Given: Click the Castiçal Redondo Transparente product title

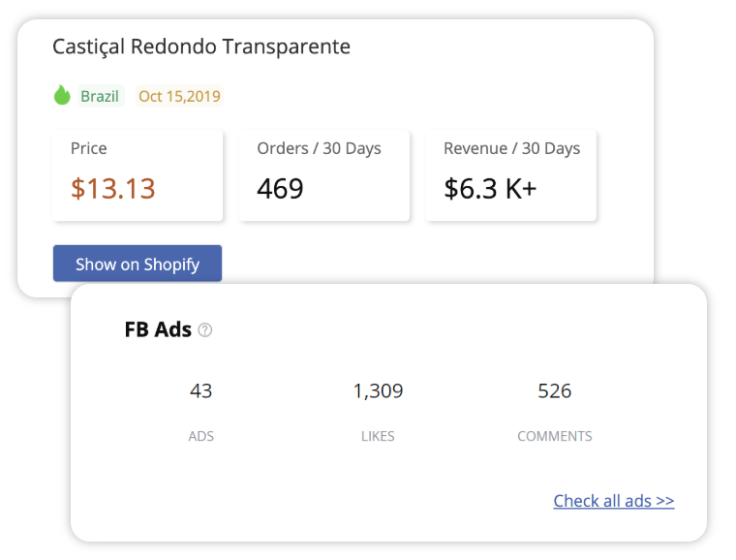Looking at the screenshot, I should pos(201,47).
